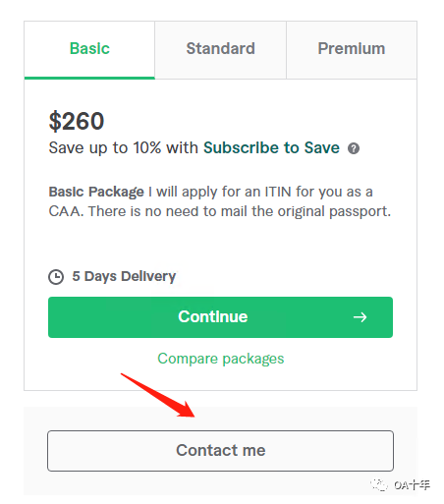Click the $260 price heading
Image resolution: width=444 pixels, height=504 pixels.
click(x=77, y=121)
